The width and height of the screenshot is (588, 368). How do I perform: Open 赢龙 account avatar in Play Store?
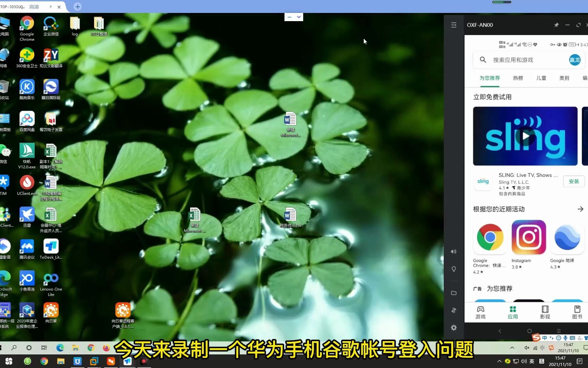[575, 60]
